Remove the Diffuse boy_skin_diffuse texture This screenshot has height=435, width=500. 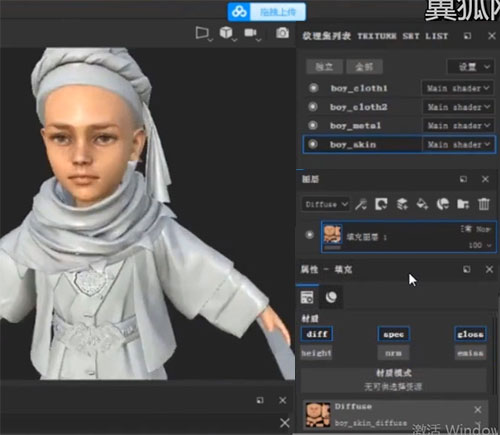click(478, 409)
